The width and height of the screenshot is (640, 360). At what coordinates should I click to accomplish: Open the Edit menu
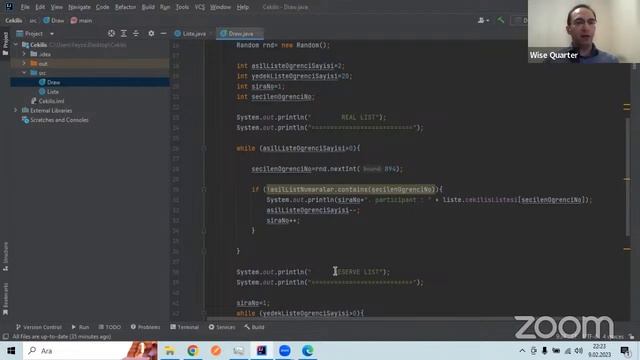40,7
